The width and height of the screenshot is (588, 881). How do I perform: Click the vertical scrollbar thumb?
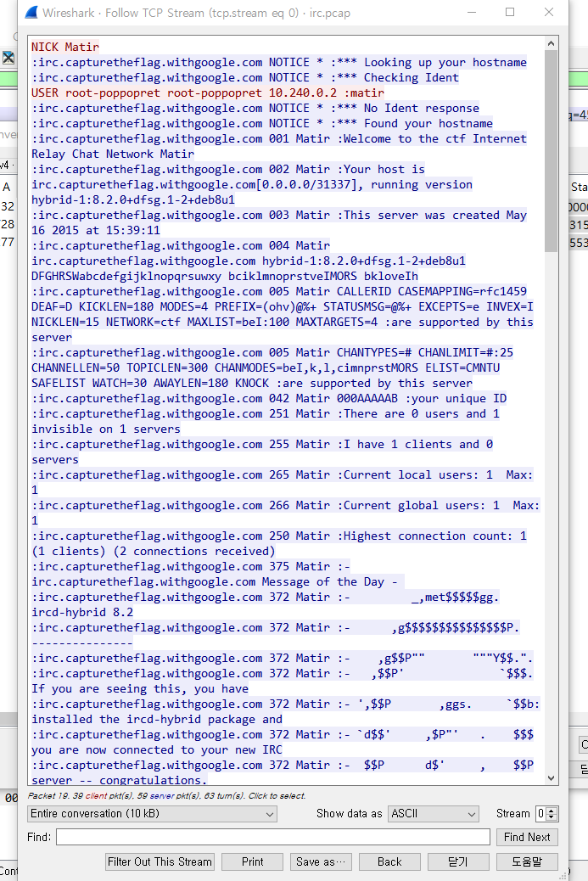551,150
